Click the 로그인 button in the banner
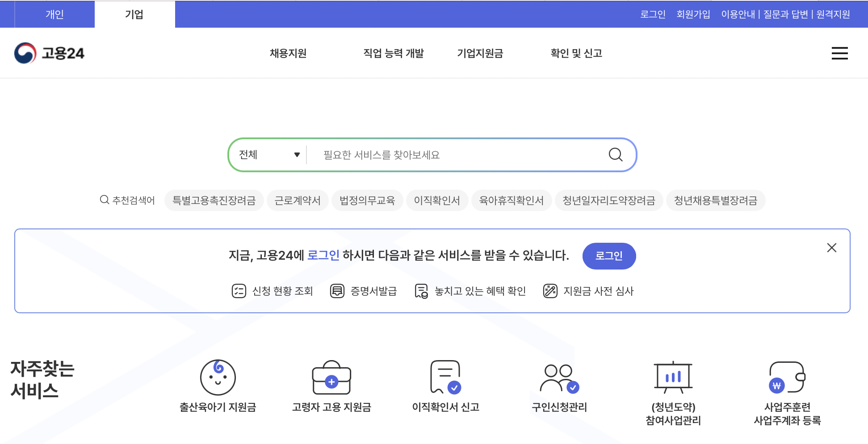 609,256
